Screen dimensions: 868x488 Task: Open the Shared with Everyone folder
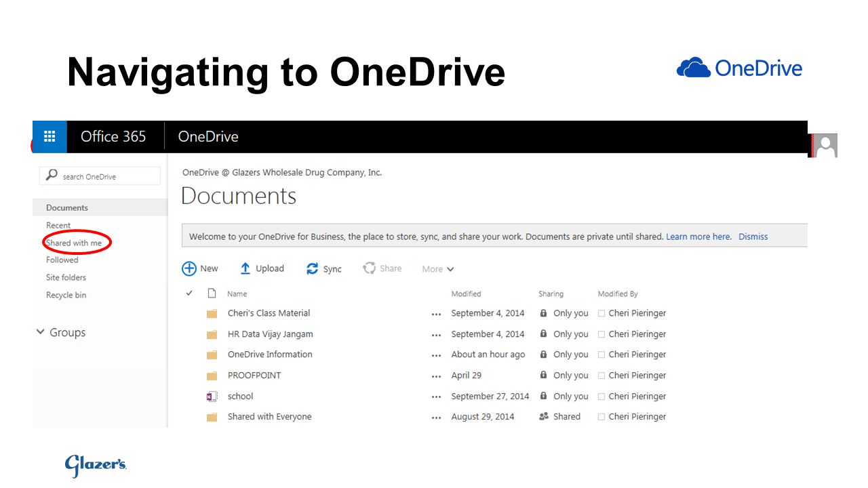click(x=269, y=417)
